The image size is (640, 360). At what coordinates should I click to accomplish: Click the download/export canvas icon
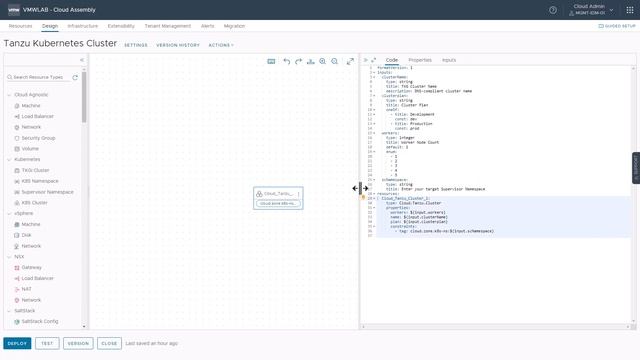311,61
